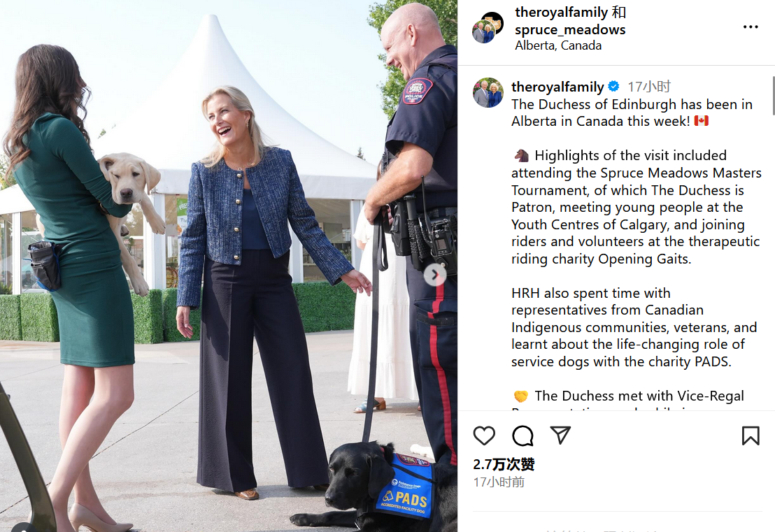Share the post via paper plane icon
The width and height of the screenshot is (775, 532).
pos(560,436)
